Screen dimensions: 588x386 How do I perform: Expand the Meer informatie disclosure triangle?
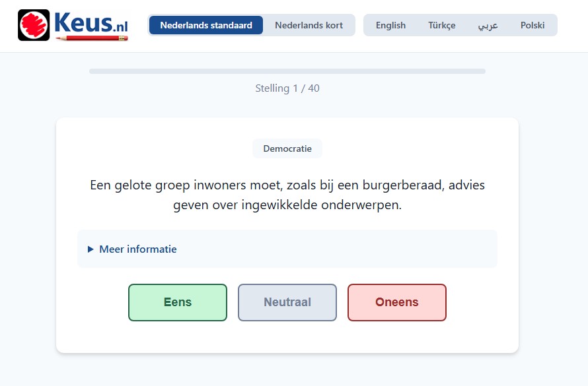(91, 249)
